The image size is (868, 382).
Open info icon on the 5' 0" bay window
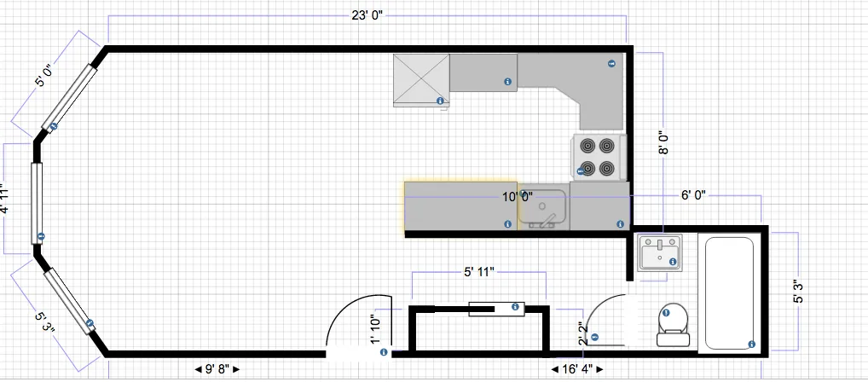point(54,127)
